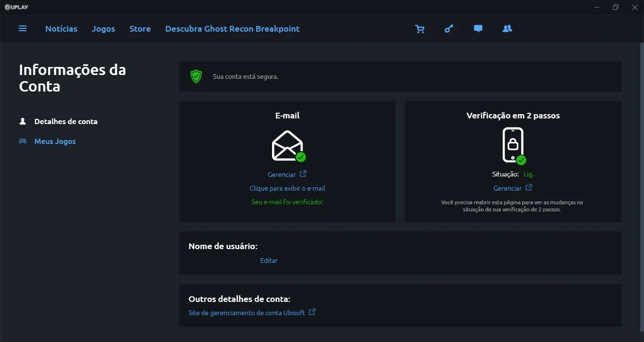This screenshot has width=644, height=342.
Task: Click external link icon beside Site de gerenciamento
Action: point(312,312)
